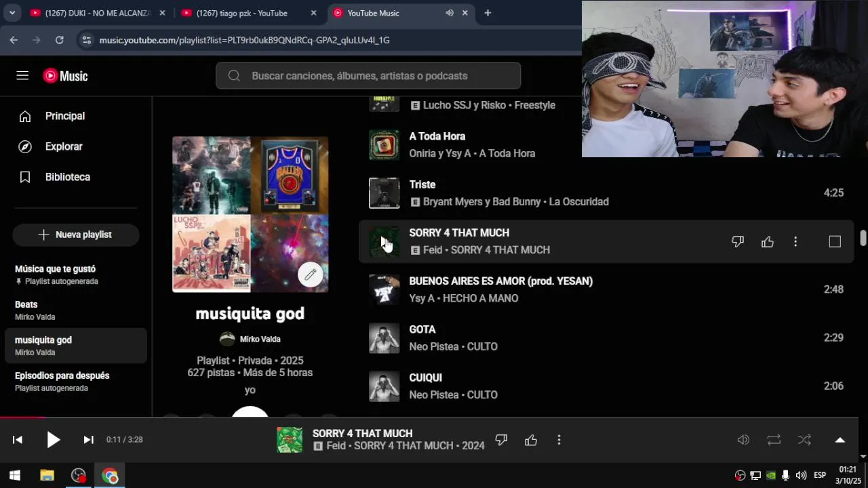868x488 pixels.
Task: Open Bryant Myers y Bad Bunny artist link
Action: 481,202
